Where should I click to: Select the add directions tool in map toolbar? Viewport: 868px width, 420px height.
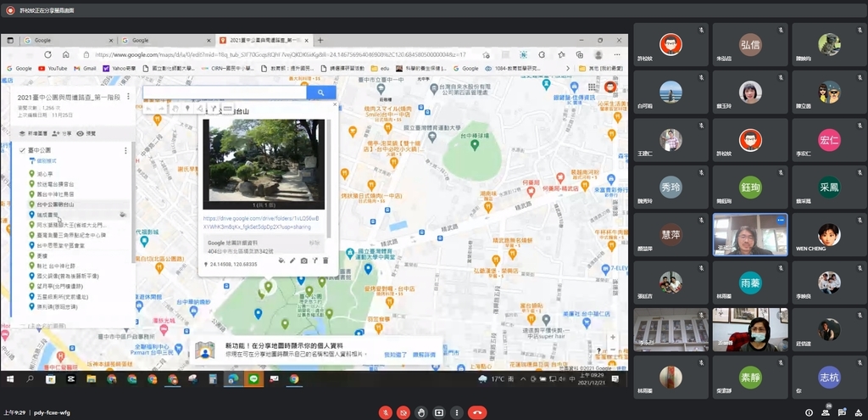pyautogui.click(x=213, y=109)
